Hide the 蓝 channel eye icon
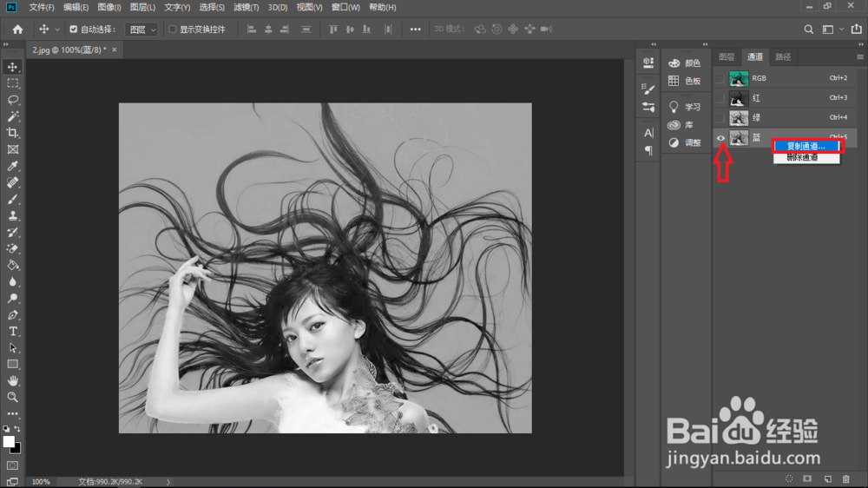Screen dimensions: 868x488 [x=720, y=138]
